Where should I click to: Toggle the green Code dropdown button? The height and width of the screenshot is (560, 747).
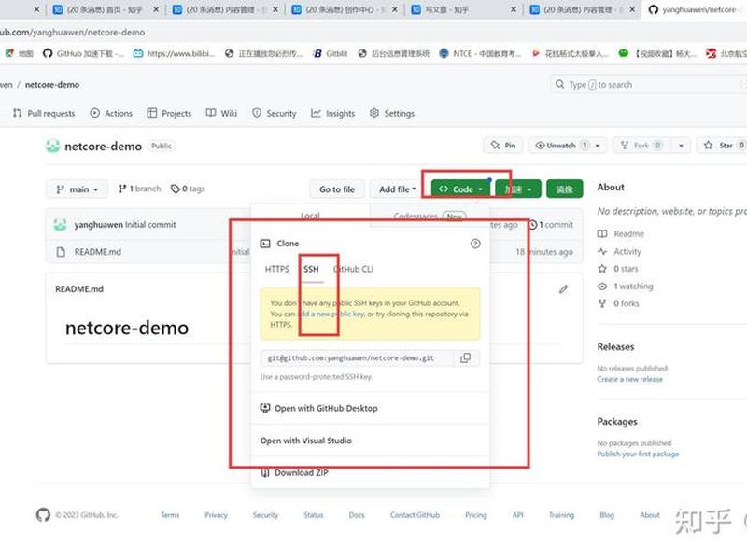pos(460,189)
